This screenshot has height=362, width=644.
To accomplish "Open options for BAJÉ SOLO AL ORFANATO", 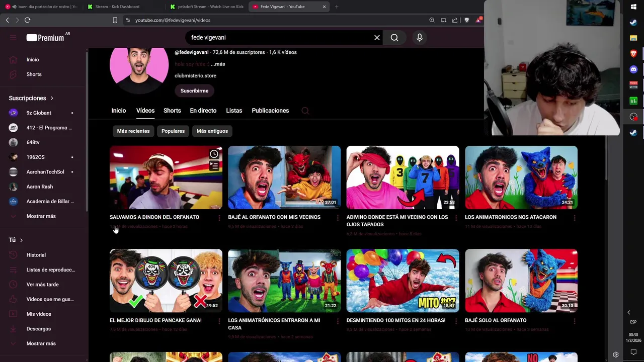I will [x=575, y=321].
